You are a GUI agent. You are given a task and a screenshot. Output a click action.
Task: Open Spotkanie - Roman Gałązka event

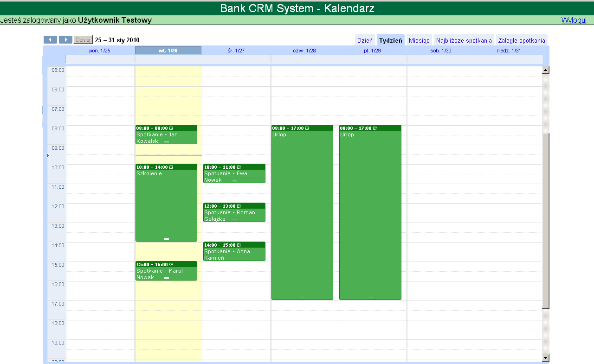(234, 212)
